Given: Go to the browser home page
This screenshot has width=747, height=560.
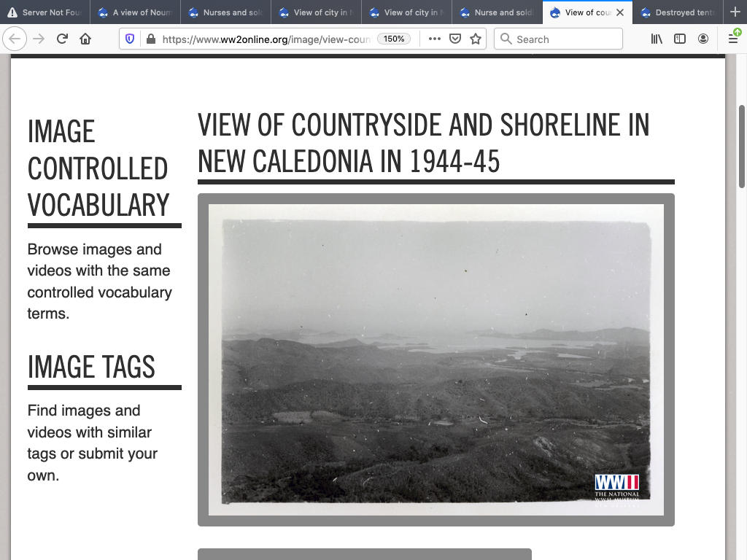Looking at the screenshot, I should [85, 39].
